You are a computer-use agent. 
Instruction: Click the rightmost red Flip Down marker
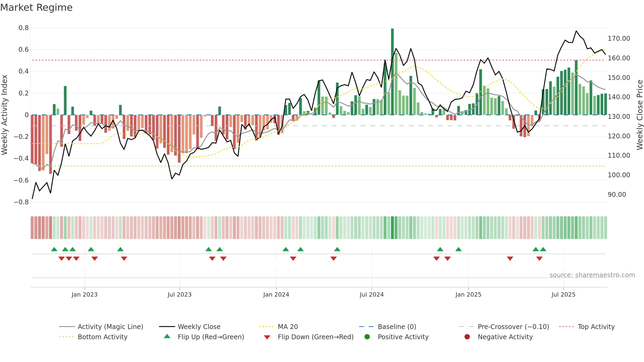539,258
